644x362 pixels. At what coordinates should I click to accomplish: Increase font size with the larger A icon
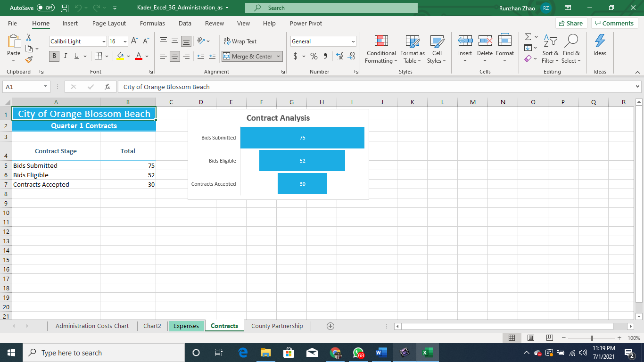click(134, 41)
